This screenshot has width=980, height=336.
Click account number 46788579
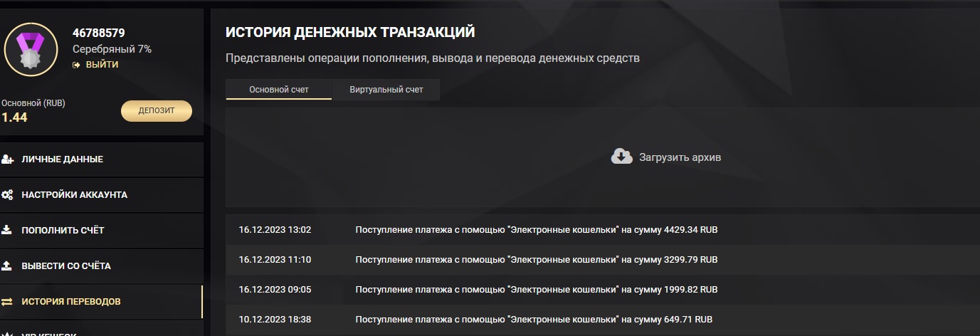[x=99, y=33]
